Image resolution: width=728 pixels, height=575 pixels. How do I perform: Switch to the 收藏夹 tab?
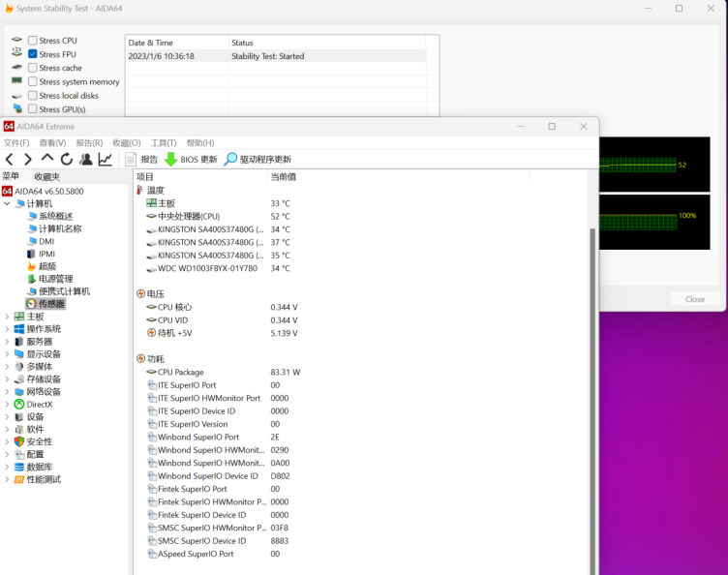(46, 177)
